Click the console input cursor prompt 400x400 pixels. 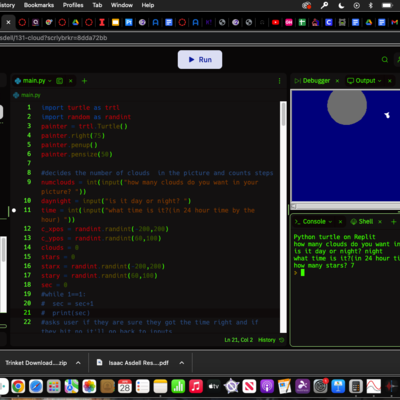pos(302,273)
